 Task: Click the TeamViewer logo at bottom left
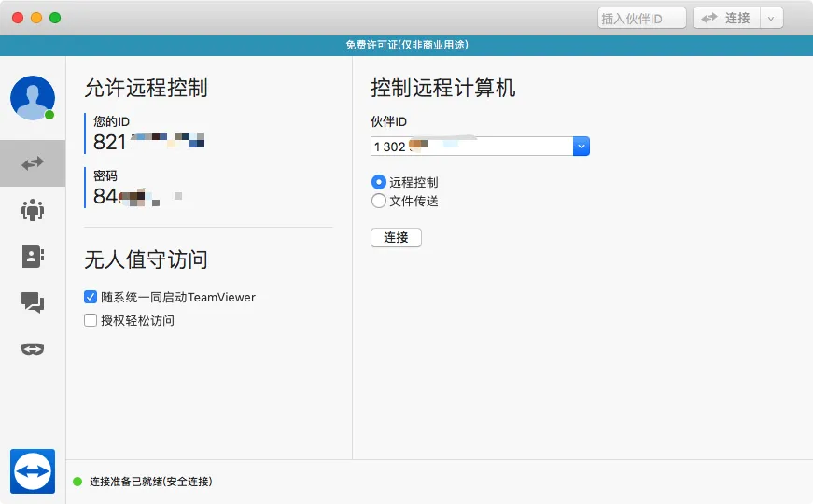tap(33, 471)
